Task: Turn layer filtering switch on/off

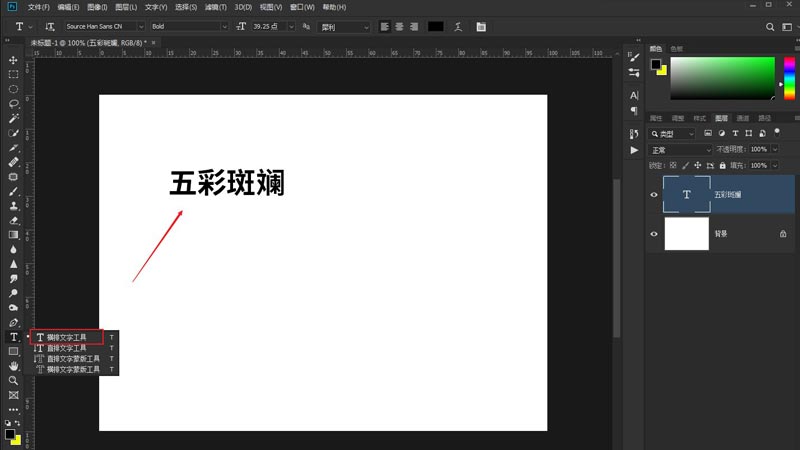Action: click(x=777, y=133)
